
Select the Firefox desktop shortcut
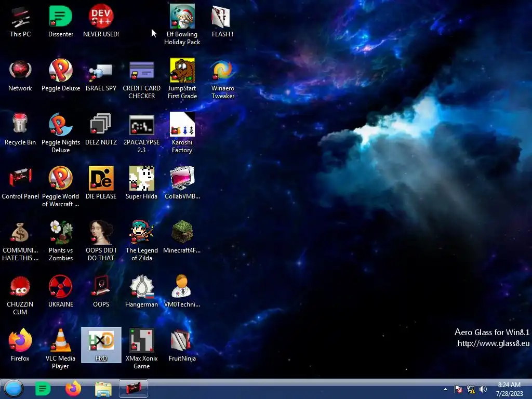20,345
